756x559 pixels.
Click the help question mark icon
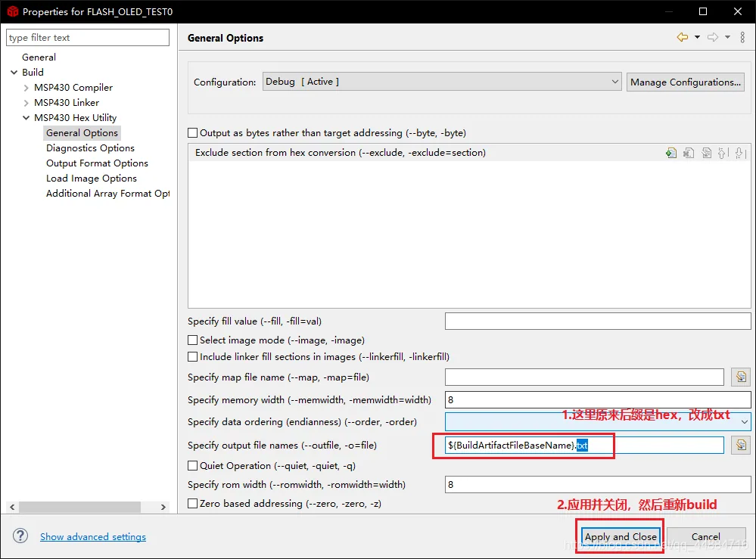coord(20,536)
